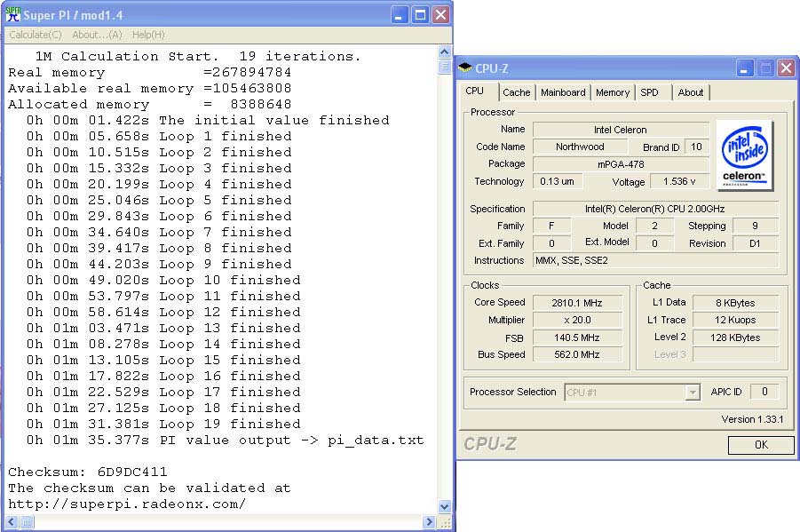
Task: Click the FSB value '140.5 MHz'
Action: click(x=577, y=337)
